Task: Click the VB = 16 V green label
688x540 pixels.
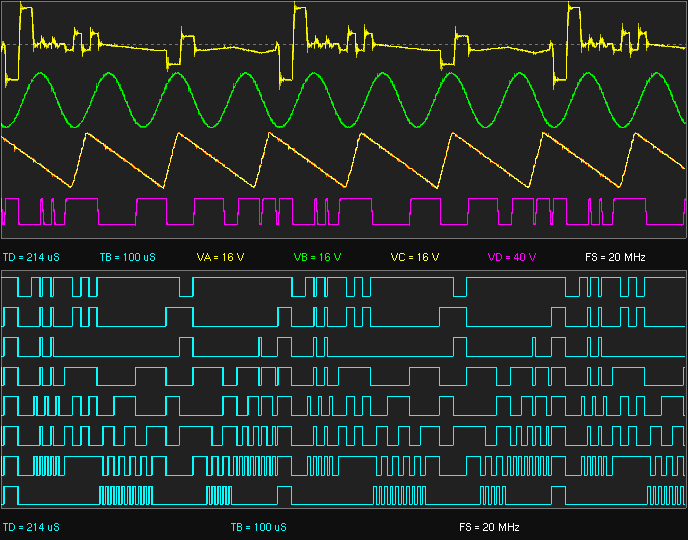Action: click(317, 257)
